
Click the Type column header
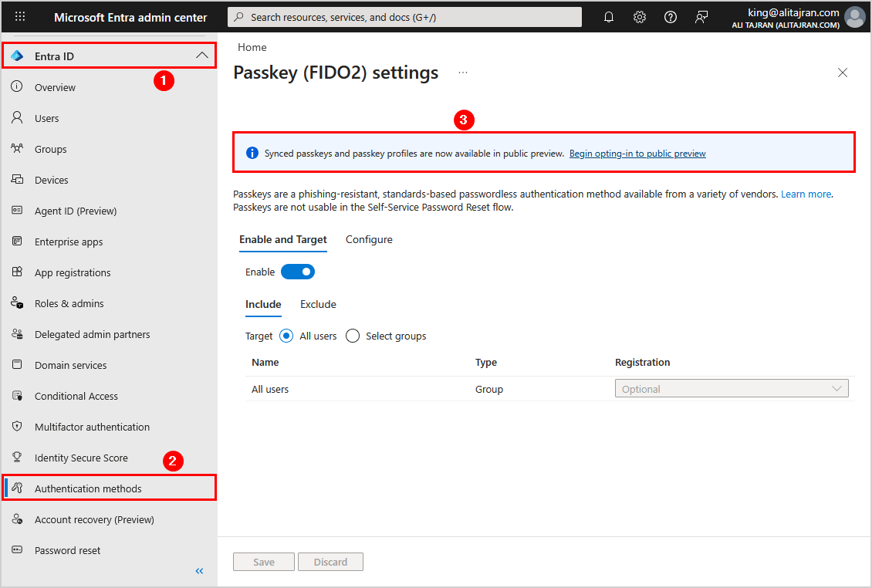(486, 362)
